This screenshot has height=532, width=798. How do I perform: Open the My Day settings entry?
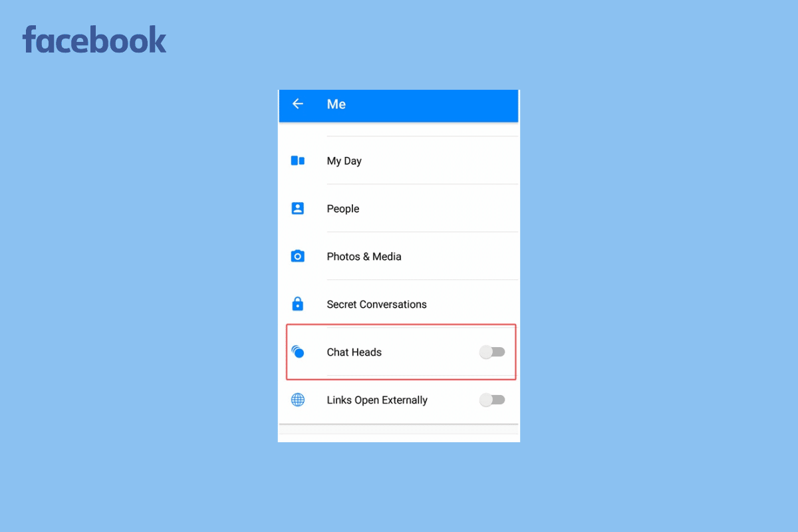tap(398, 160)
